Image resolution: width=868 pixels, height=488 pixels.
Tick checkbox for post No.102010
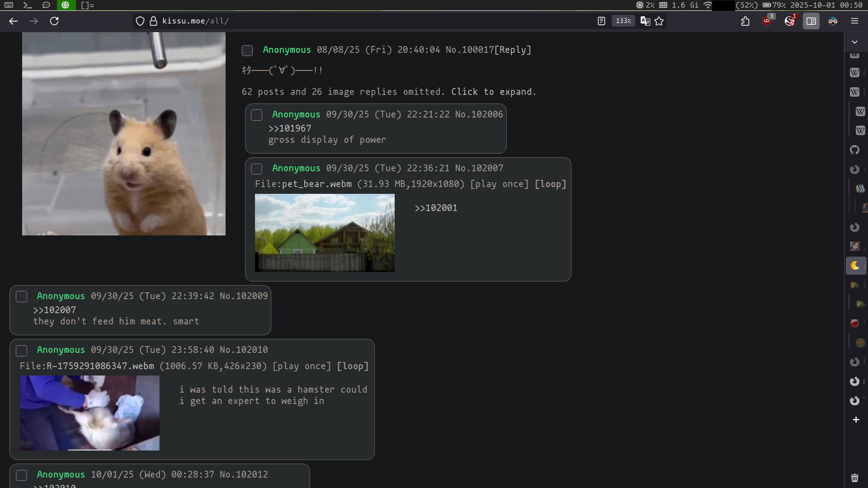(x=22, y=351)
